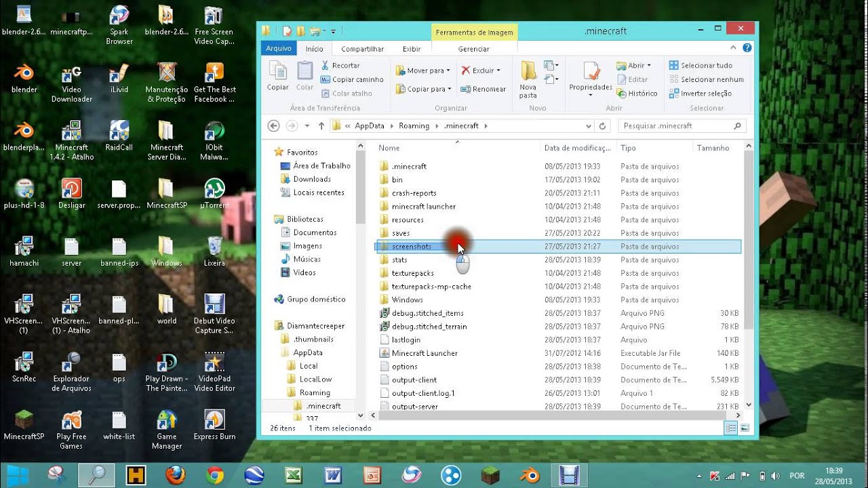Open the Arquivo ribbon tab
Image resolution: width=868 pixels, height=488 pixels.
[x=279, y=48]
